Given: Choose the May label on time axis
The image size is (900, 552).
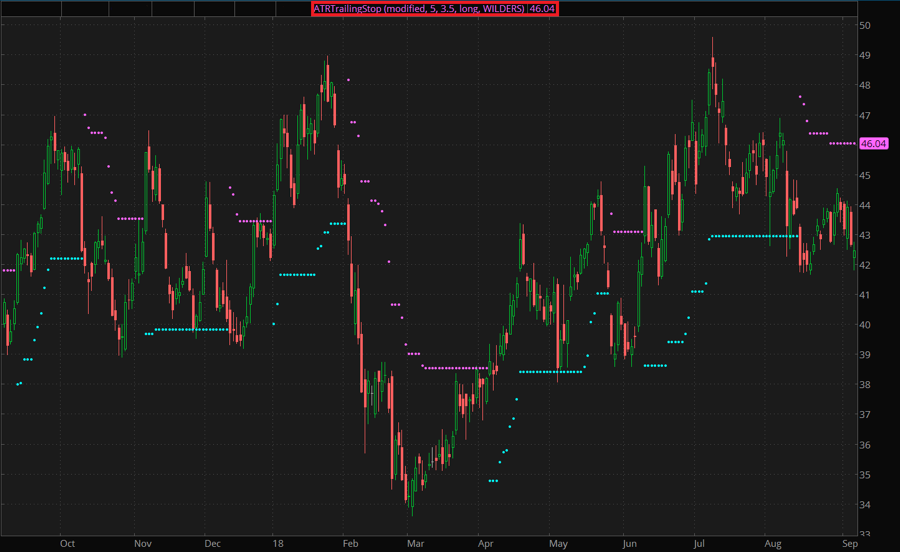Looking at the screenshot, I should tap(557, 543).
